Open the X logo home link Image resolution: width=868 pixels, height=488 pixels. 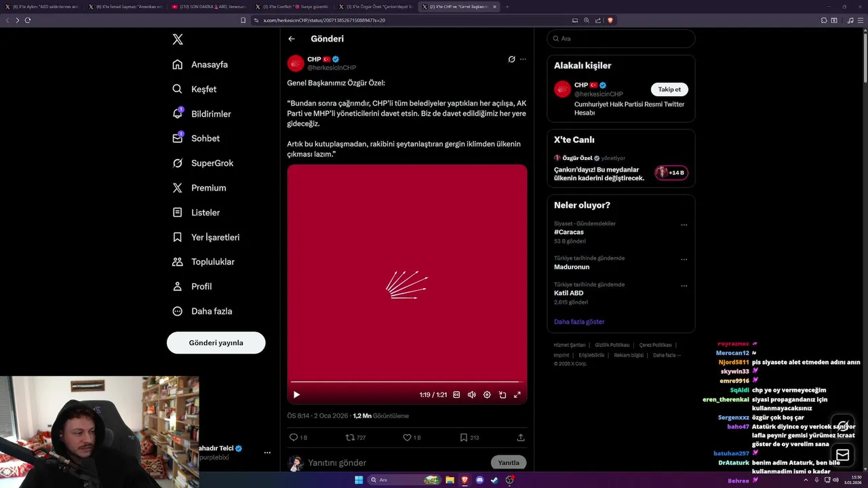coord(178,39)
